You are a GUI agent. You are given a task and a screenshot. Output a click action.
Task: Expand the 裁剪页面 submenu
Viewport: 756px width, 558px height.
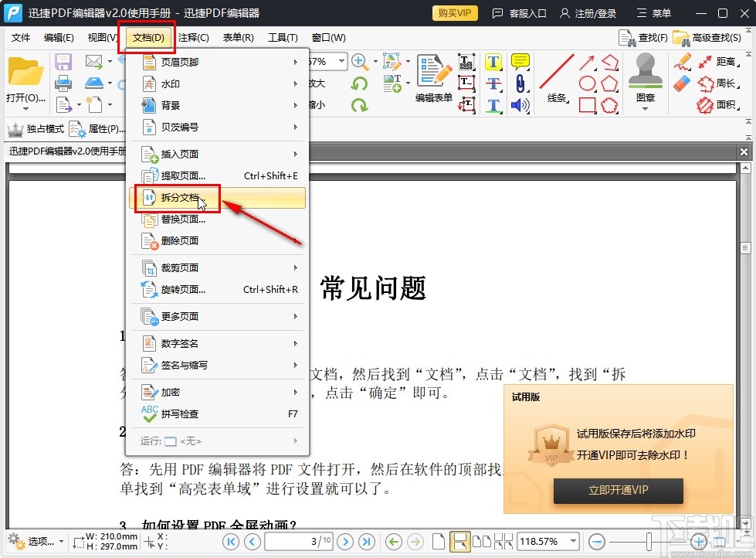pos(218,267)
